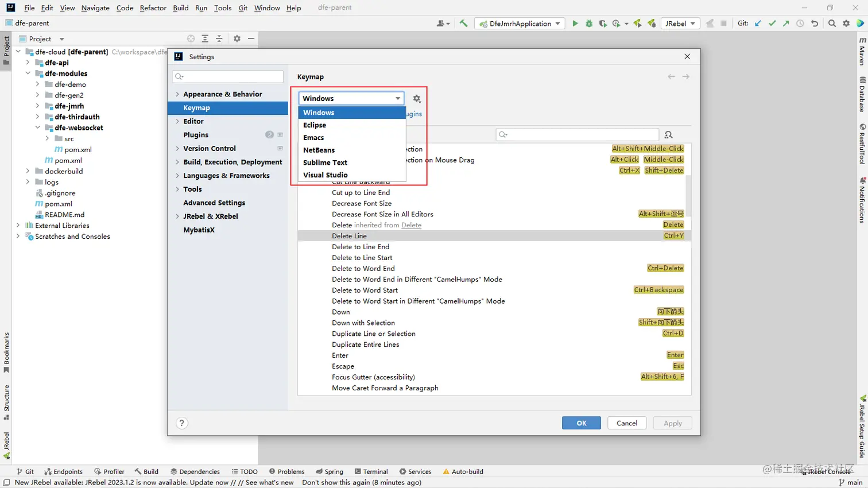
Task: Expand Appearance & Behavior settings section
Action: (x=177, y=94)
